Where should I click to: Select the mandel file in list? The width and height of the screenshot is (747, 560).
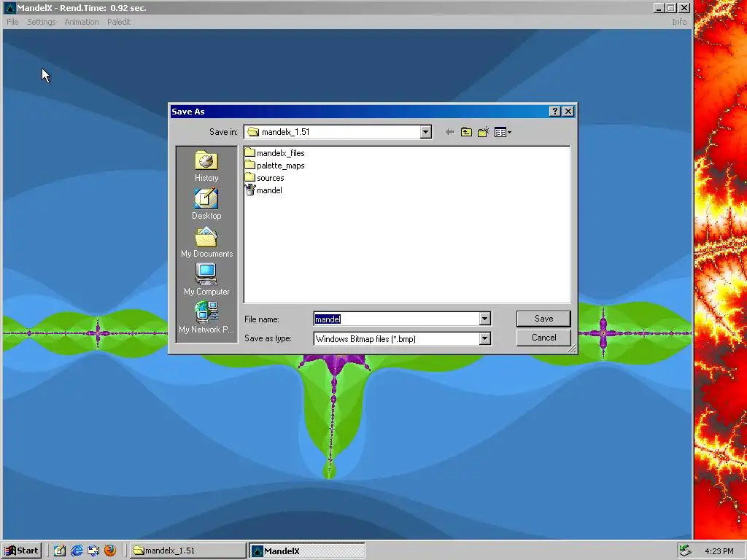pyautogui.click(x=263, y=190)
